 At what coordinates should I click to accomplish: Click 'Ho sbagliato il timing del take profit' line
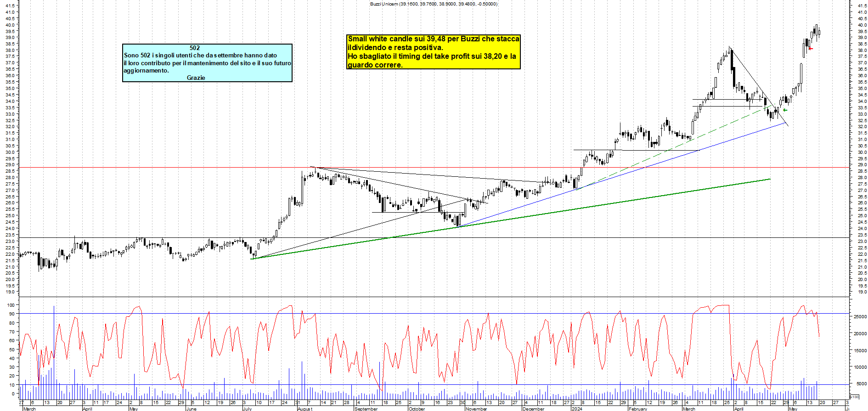[432, 56]
